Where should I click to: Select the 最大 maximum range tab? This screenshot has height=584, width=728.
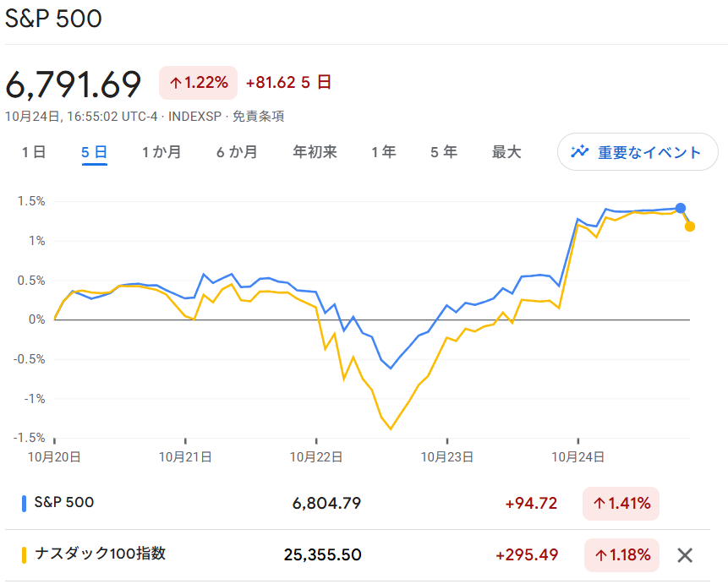pos(506,152)
